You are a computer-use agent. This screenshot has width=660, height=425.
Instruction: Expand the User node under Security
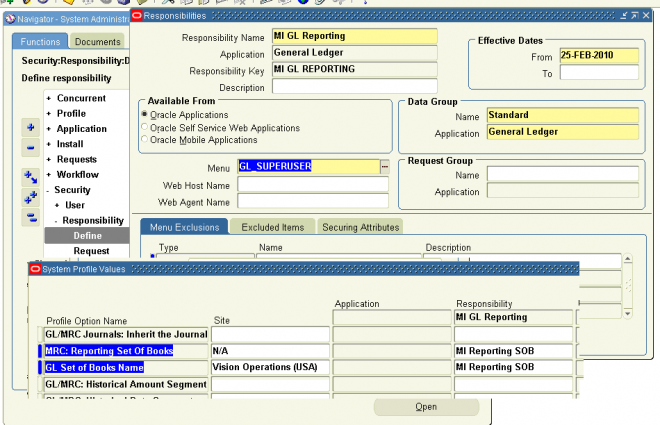pos(57,205)
